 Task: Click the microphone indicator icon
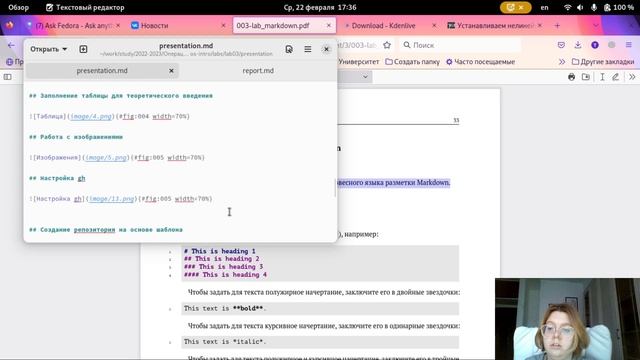tap(594, 7)
